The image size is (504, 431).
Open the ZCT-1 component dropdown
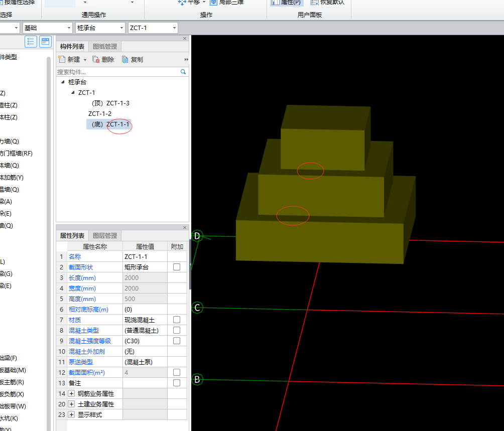coord(174,28)
